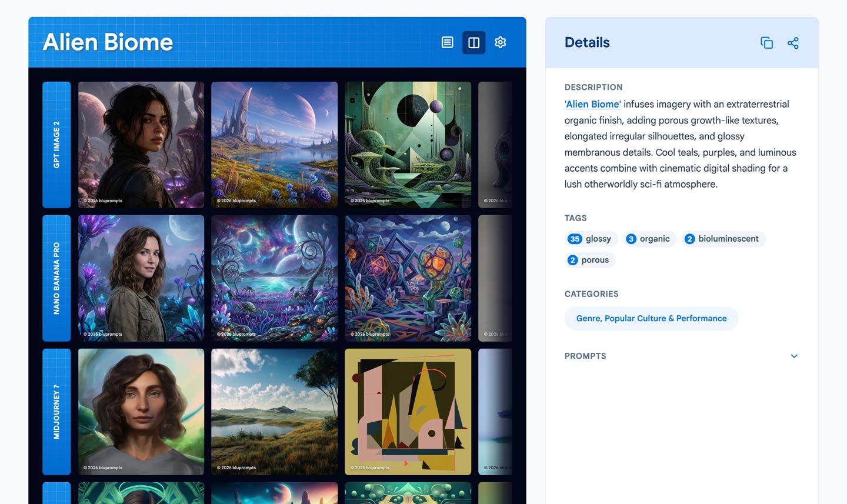847x504 pixels.
Task: Open Nano Banana Pro polyhedron abstract thumbnail
Action: [408, 278]
